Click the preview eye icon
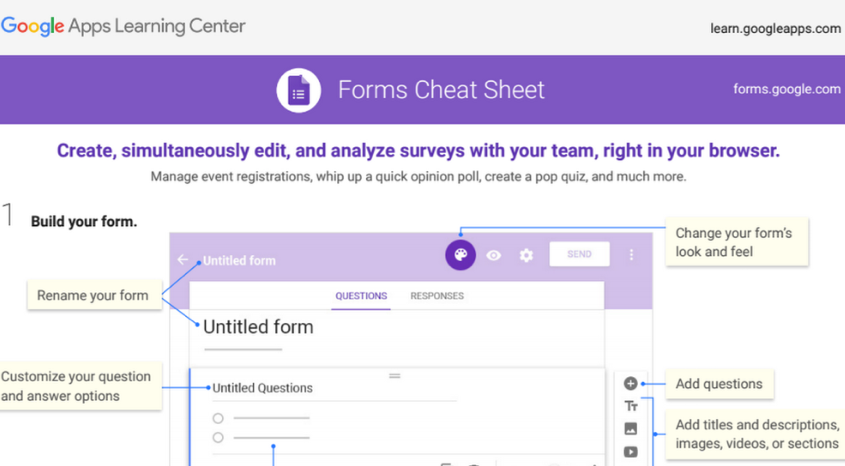Viewport: 845px width, 466px height. pos(494,255)
